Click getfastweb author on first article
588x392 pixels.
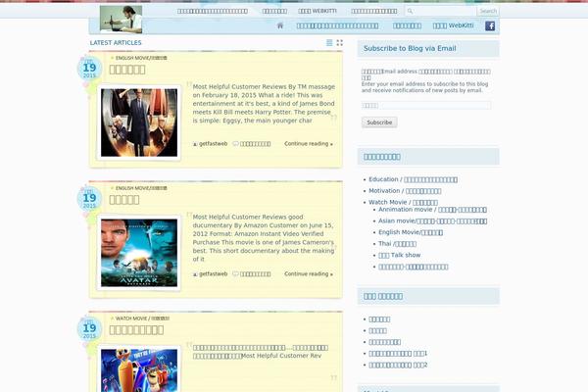click(213, 144)
